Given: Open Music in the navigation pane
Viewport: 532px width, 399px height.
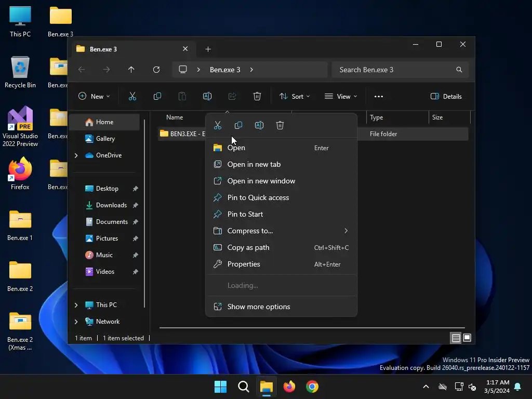Looking at the screenshot, I should 104,255.
